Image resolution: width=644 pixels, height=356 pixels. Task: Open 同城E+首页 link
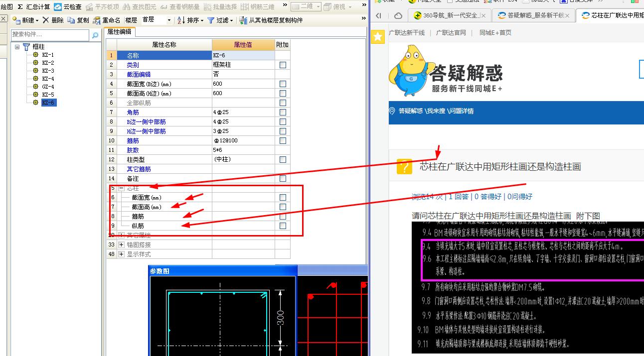(495, 32)
